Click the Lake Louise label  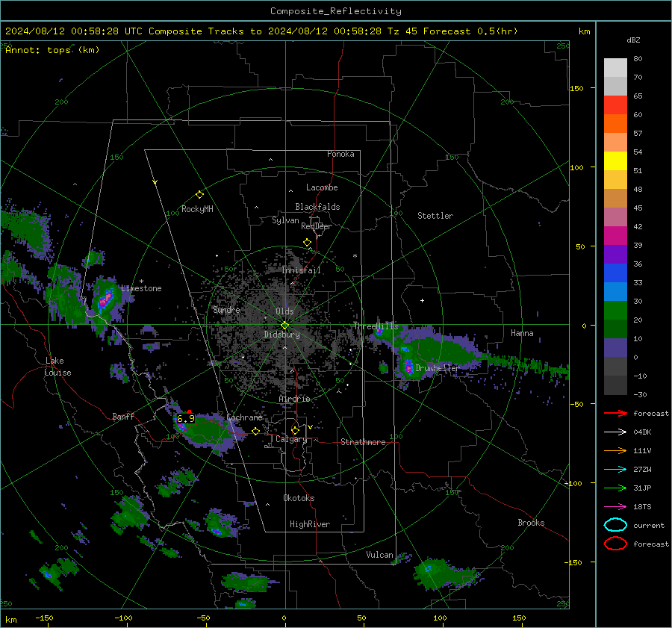click(58, 367)
